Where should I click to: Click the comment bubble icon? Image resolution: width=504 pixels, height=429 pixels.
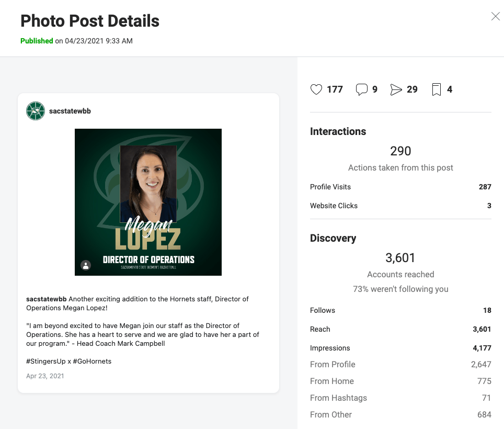(x=361, y=89)
